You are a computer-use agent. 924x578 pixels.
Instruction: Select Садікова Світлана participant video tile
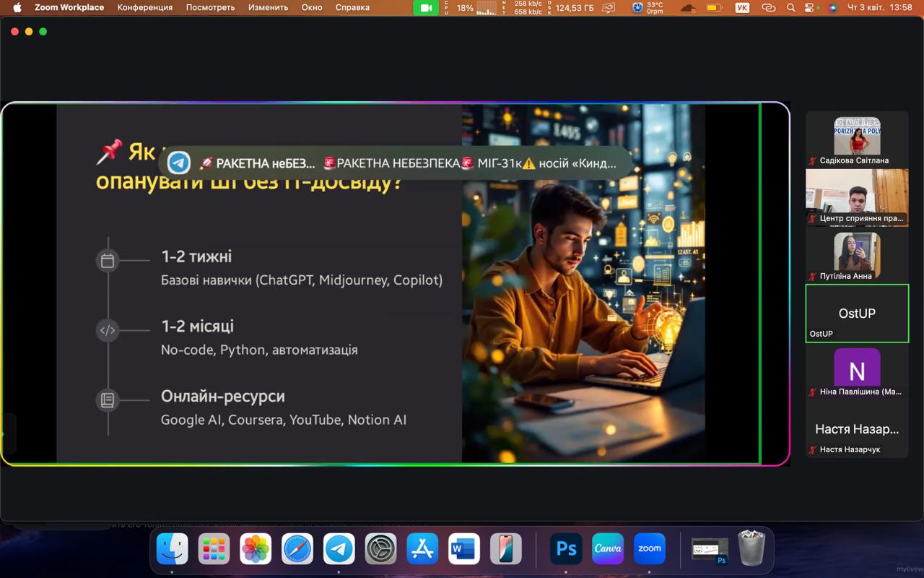pyautogui.click(x=857, y=139)
